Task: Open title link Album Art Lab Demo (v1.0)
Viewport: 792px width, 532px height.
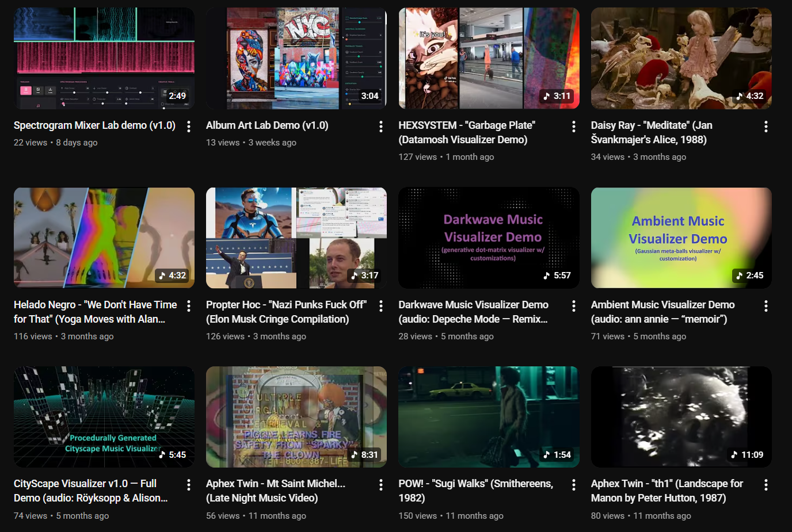Action: 267,125
